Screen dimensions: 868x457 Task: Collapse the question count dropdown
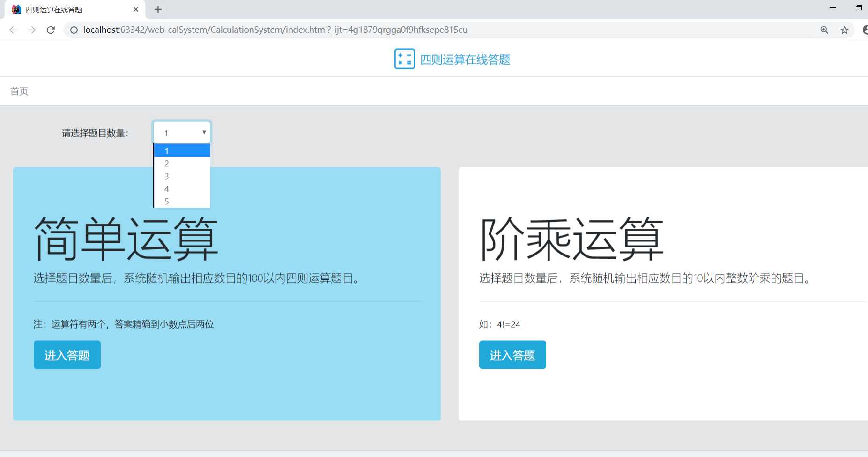pyautogui.click(x=182, y=133)
